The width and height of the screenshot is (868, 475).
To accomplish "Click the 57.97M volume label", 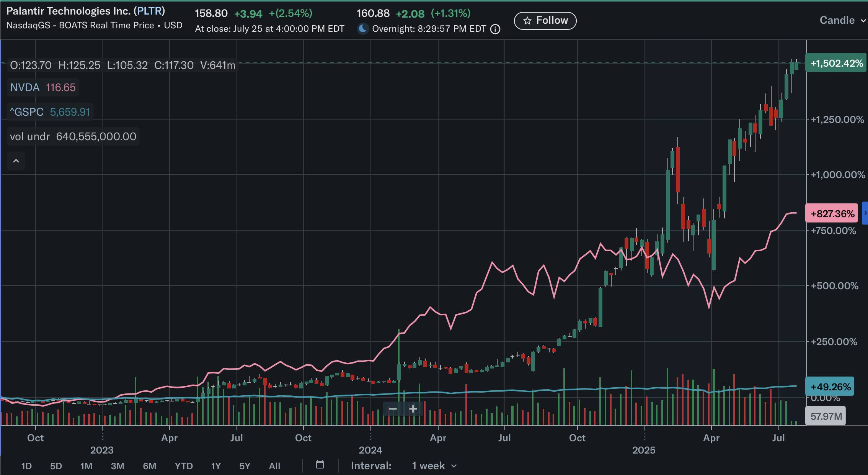I will click(826, 416).
